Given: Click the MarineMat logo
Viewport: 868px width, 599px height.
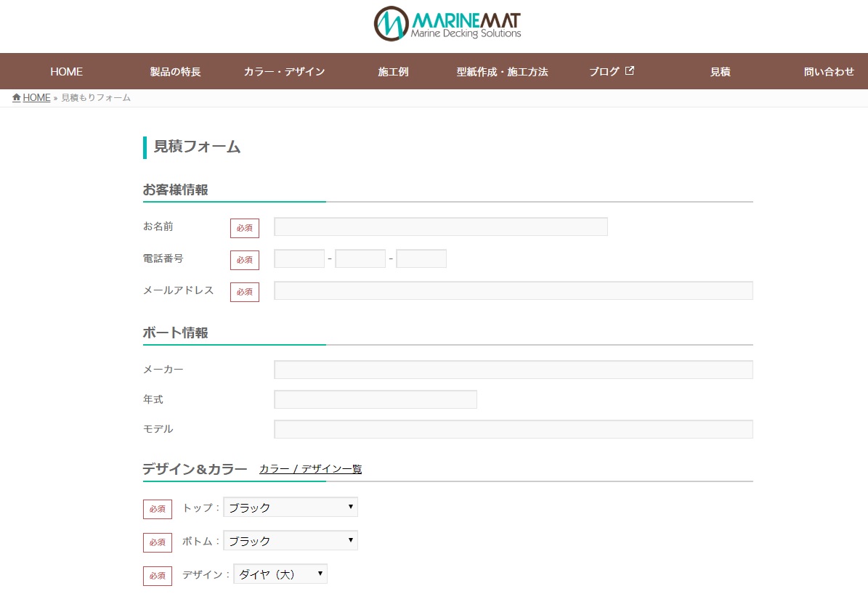Looking at the screenshot, I should [447, 24].
